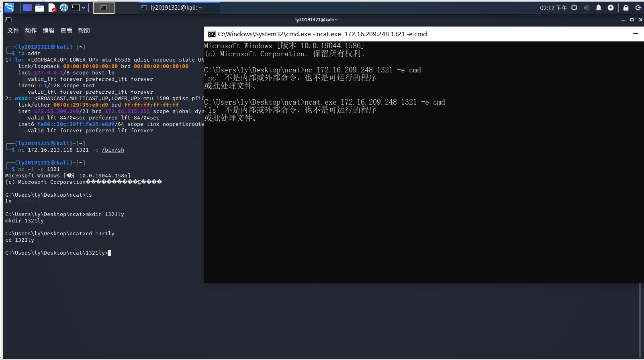Maximize the Kali terminal window
Screen dimensions: 644x360
632,20
